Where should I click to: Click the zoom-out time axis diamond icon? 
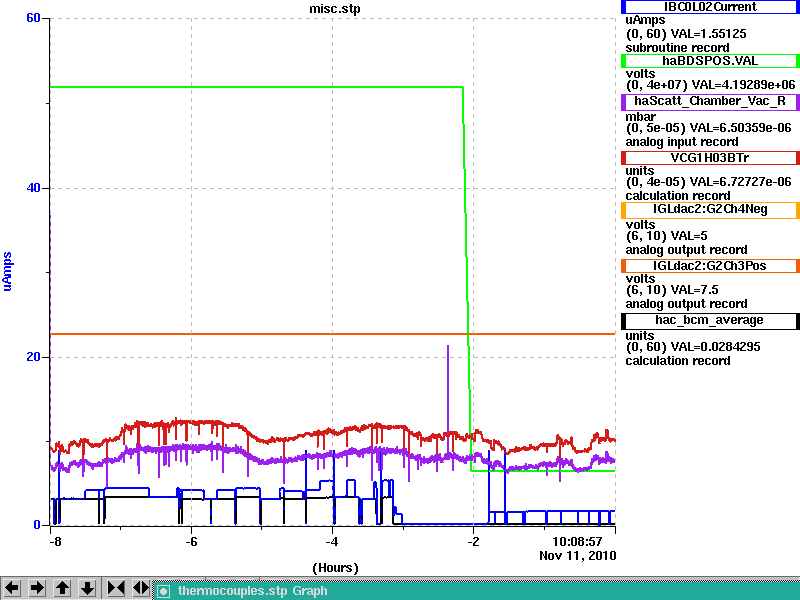point(141,588)
